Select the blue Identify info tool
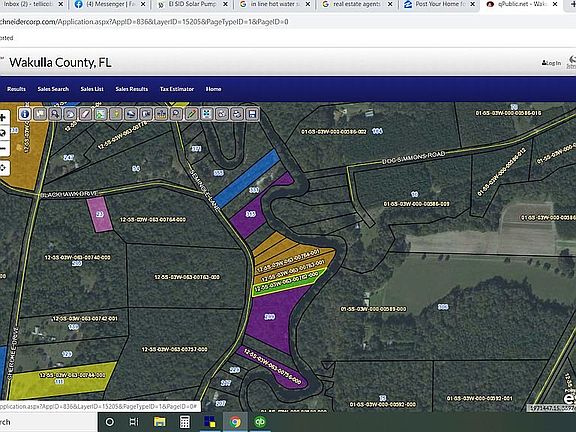Viewport: 576px width, 432px height. tap(25, 114)
